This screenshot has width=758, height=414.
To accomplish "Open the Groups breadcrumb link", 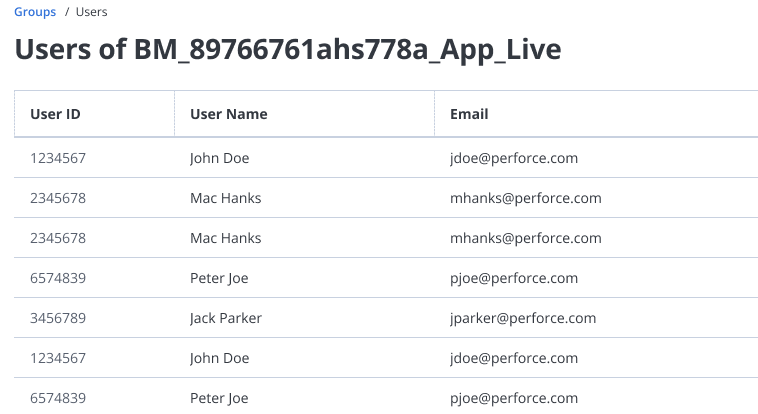I will click(35, 12).
